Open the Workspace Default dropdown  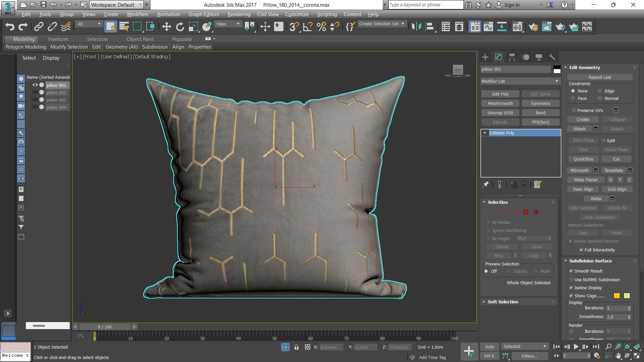116,5
